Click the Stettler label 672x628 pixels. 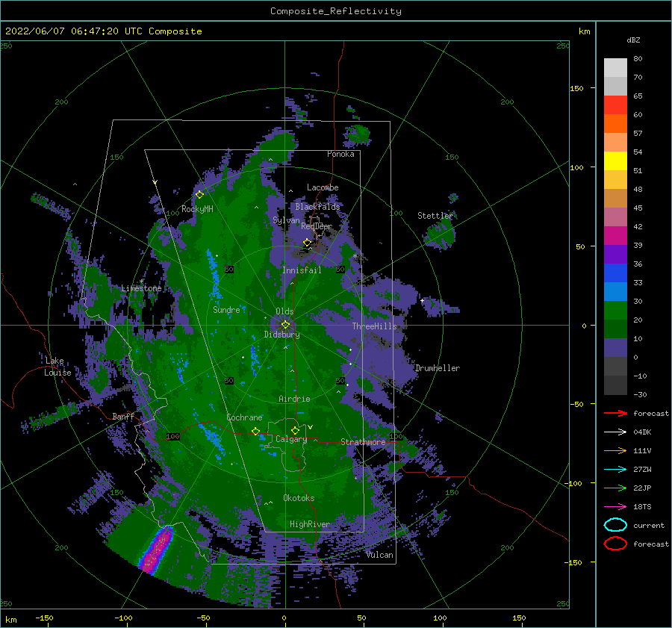coord(435,216)
